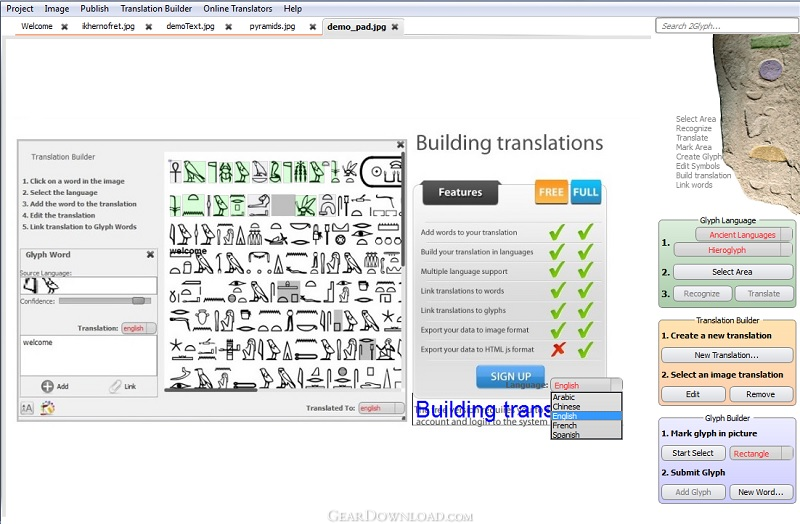Close the Welcome tab
800x524 pixels.
64,27
